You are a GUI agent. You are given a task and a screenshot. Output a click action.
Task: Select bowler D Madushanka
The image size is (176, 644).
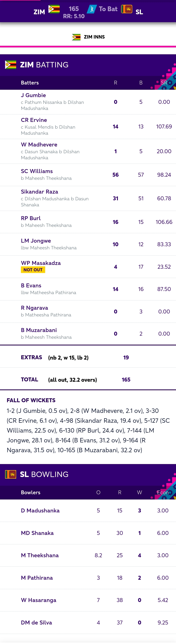(x=40, y=510)
